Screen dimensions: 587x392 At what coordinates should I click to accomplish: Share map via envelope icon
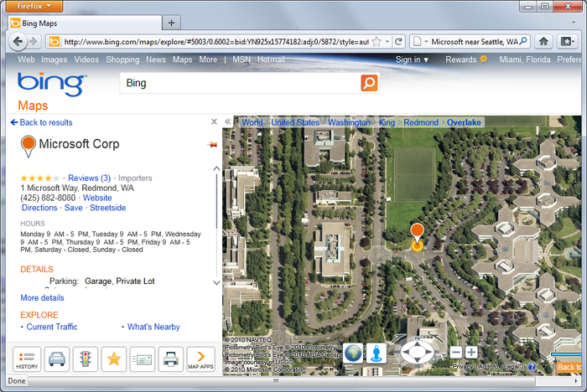[x=143, y=359]
